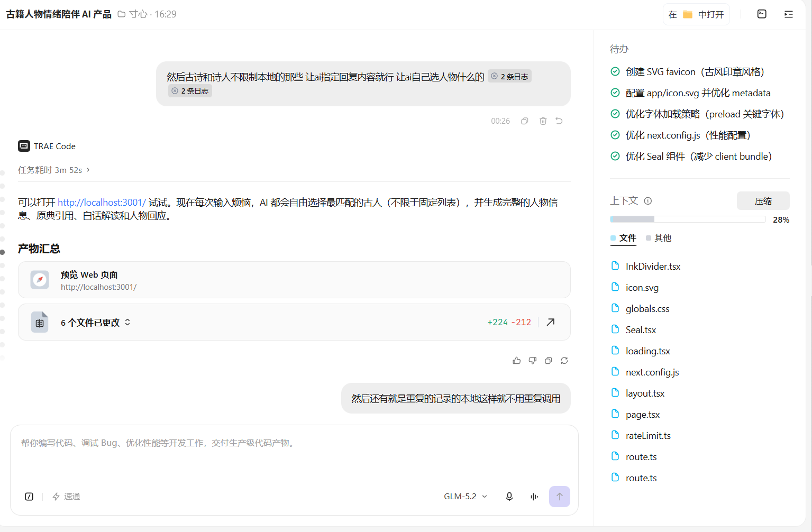812x532 pixels.
Task: Toggle the right sidebar panel icon
Action: pyautogui.click(x=789, y=14)
